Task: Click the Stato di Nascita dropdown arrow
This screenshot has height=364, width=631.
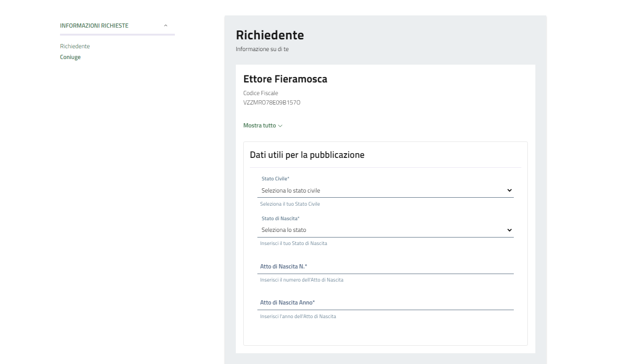Action: pyautogui.click(x=510, y=230)
